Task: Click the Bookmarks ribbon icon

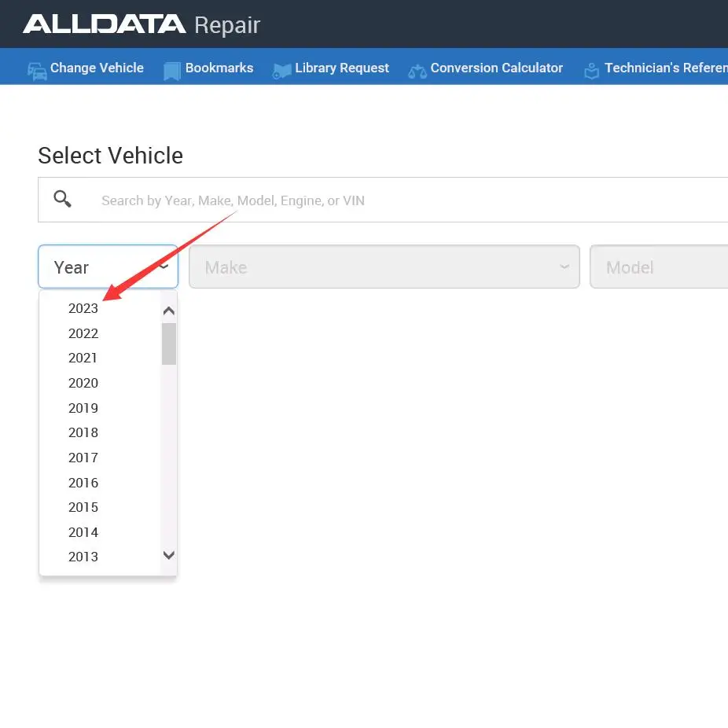Action: coord(172,71)
